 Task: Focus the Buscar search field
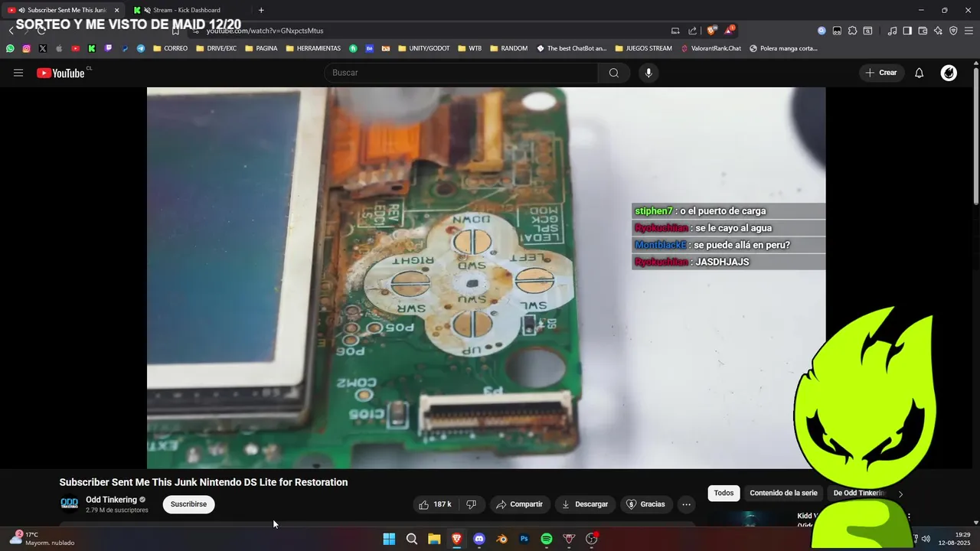click(x=461, y=73)
